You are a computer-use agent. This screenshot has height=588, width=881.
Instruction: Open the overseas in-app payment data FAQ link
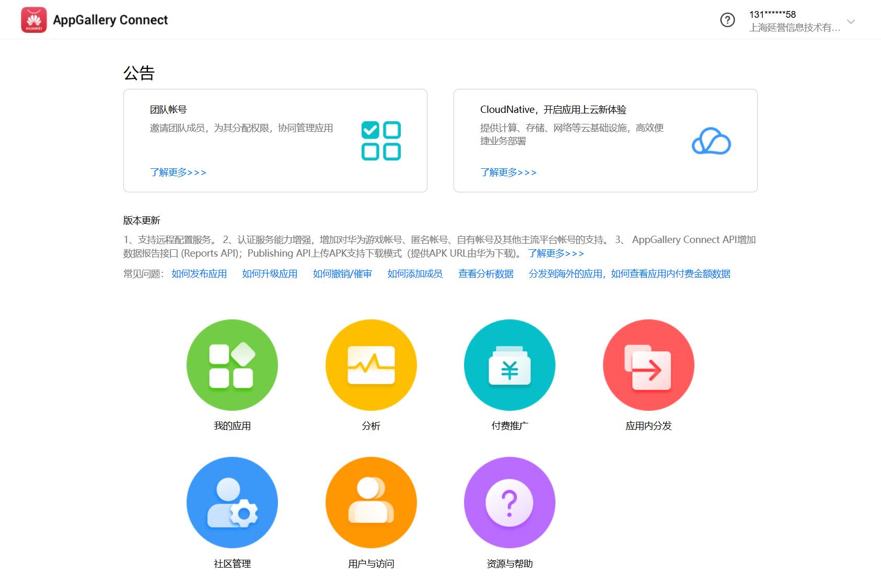[630, 274]
